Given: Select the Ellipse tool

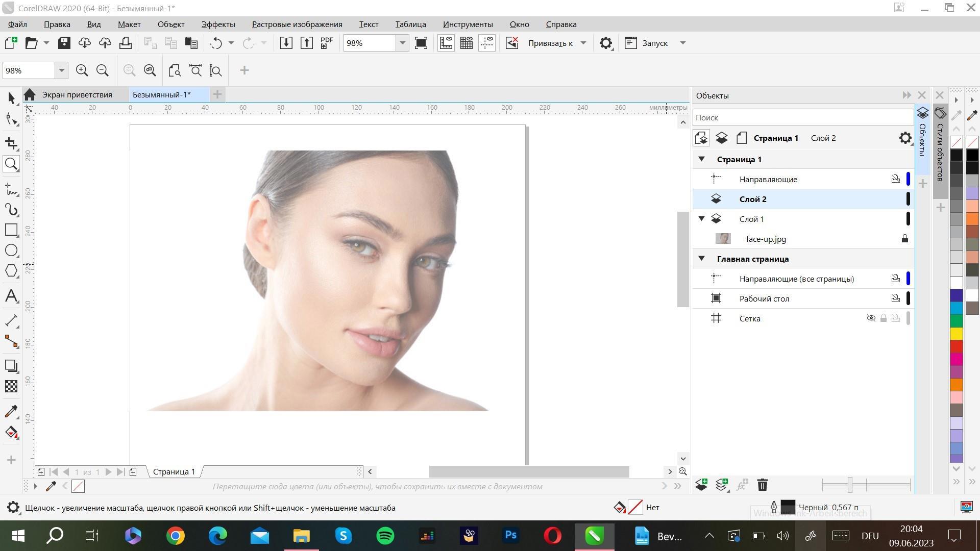Looking at the screenshot, I should [x=11, y=251].
